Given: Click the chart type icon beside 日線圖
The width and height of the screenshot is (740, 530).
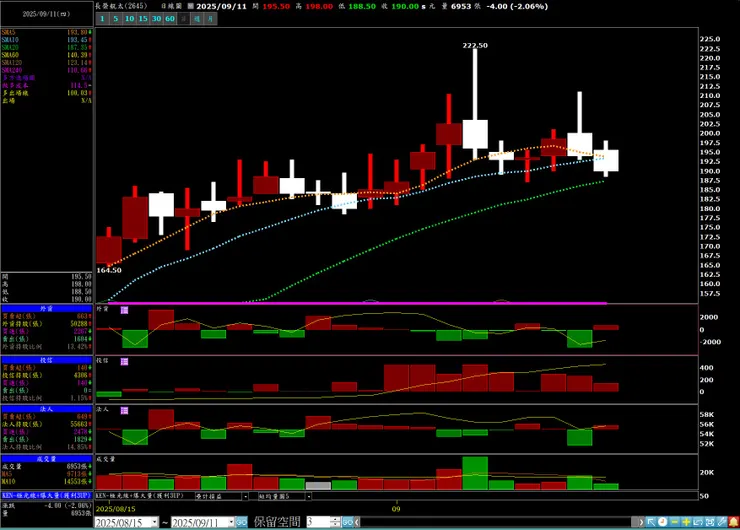Looking at the screenshot, I should click(x=191, y=6).
